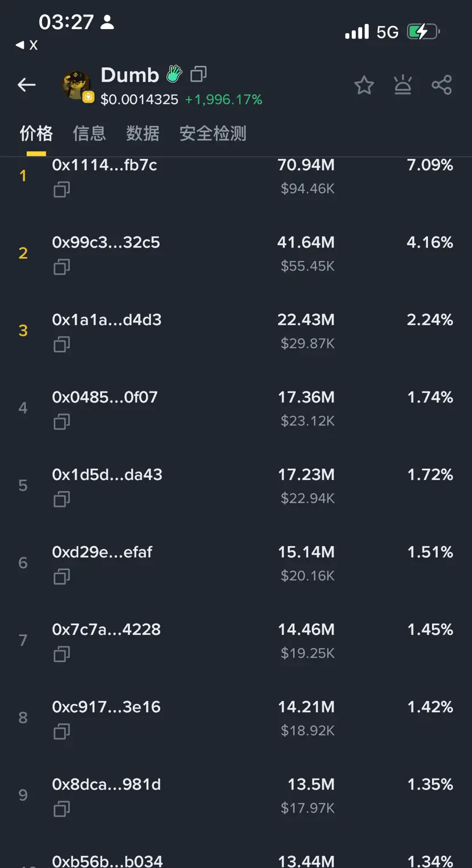Open the 数据 tab
Image resolution: width=472 pixels, height=868 pixels.
(143, 133)
